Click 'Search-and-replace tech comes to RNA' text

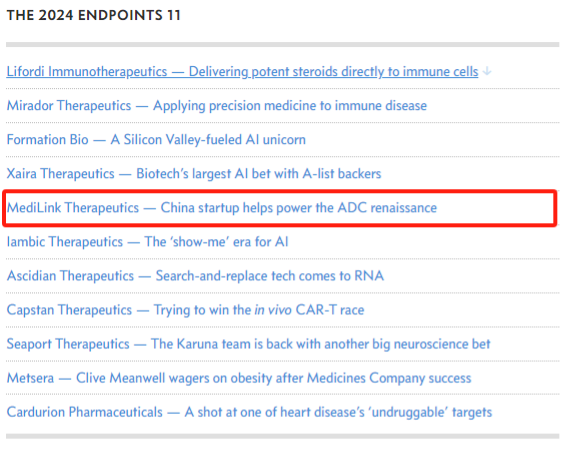click(270, 276)
